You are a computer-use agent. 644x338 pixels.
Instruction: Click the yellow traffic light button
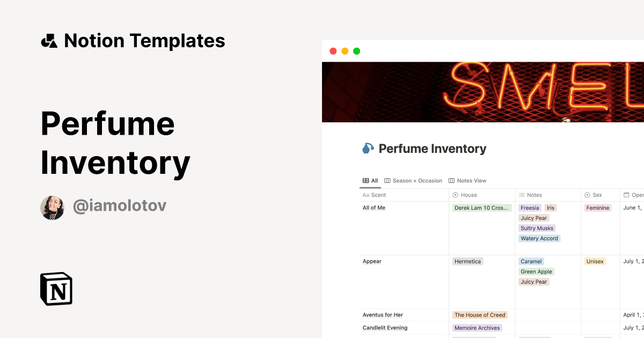point(344,50)
